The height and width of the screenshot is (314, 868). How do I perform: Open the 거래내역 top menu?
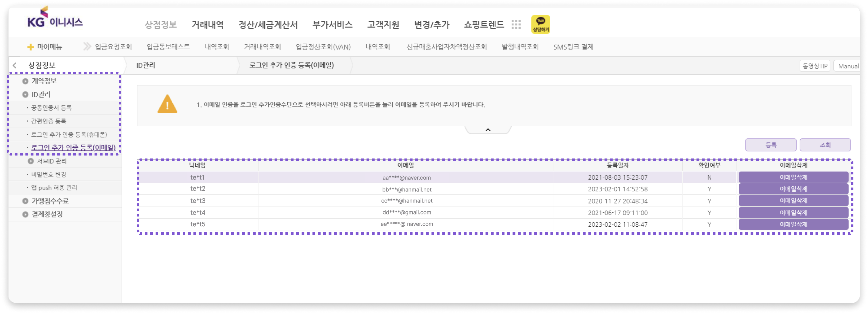point(208,25)
